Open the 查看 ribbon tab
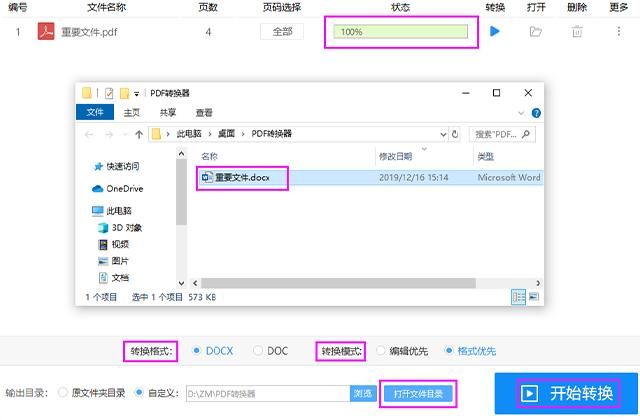This screenshot has height=420, width=640. point(204,113)
